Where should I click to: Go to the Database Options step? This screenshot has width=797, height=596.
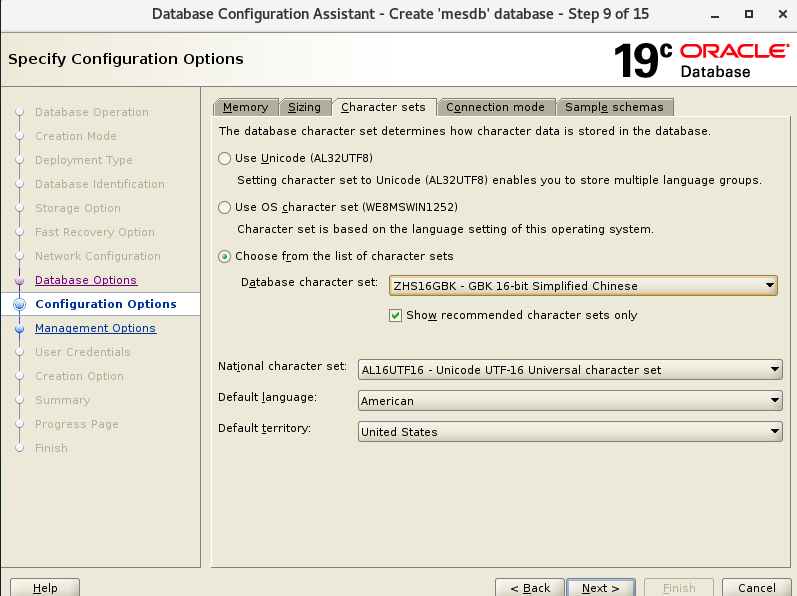point(86,280)
